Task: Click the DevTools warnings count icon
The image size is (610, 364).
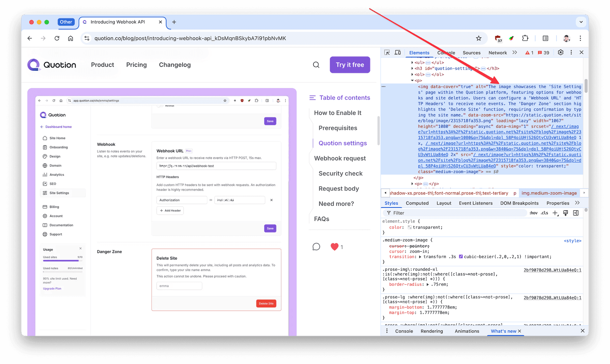Action: click(529, 53)
